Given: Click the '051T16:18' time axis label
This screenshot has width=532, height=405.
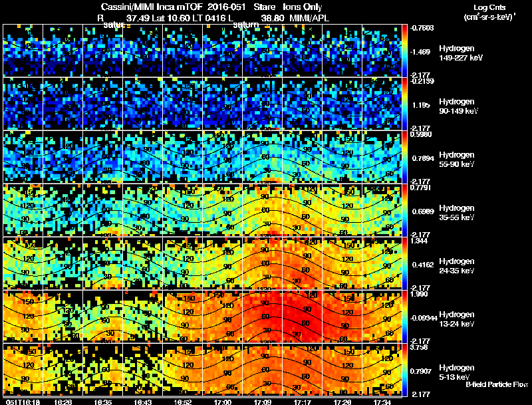Looking at the screenshot, I should [x=23, y=402].
